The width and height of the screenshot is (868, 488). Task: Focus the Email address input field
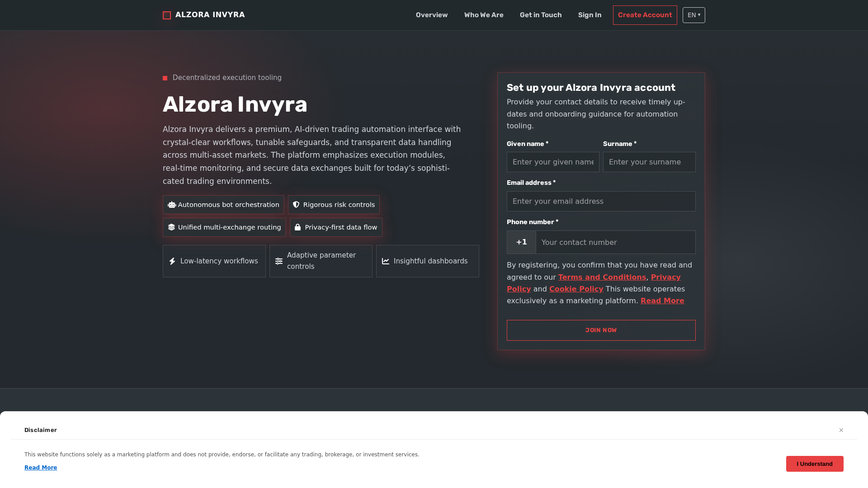pos(601,201)
